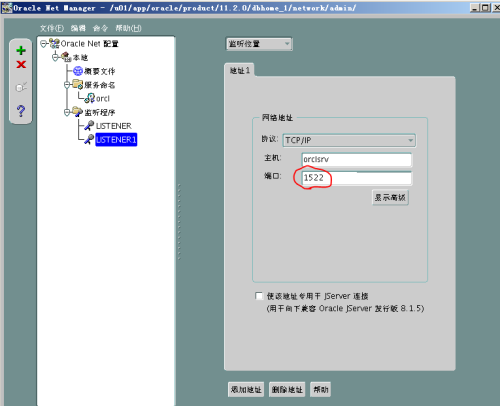Image resolution: width=500 pixels, height=406 pixels.
Task: Click the orcl service icon
Action: [x=89, y=98]
